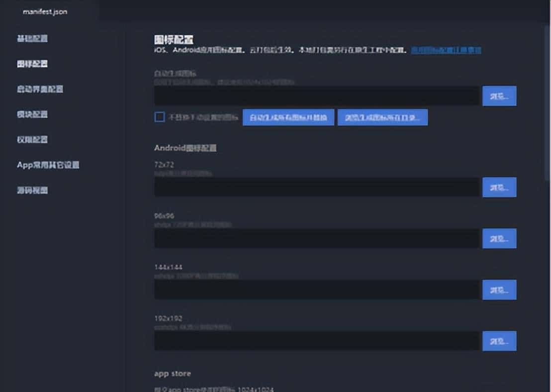Enable the 不替换手动设置的图标 checkbox
This screenshot has width=551, height=392.
[159, 116]
